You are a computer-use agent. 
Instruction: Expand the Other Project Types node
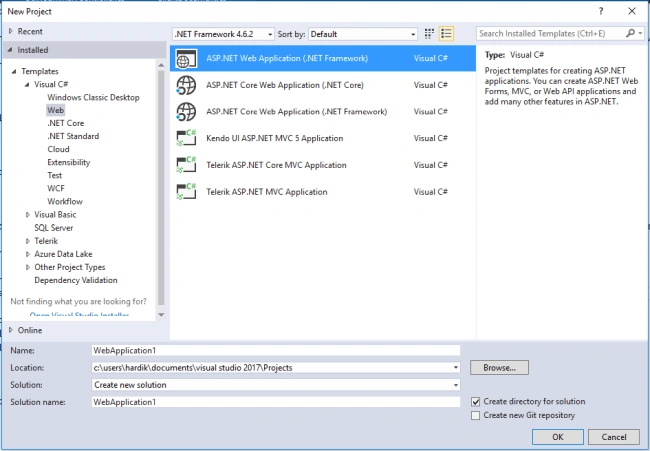(28, 267)
